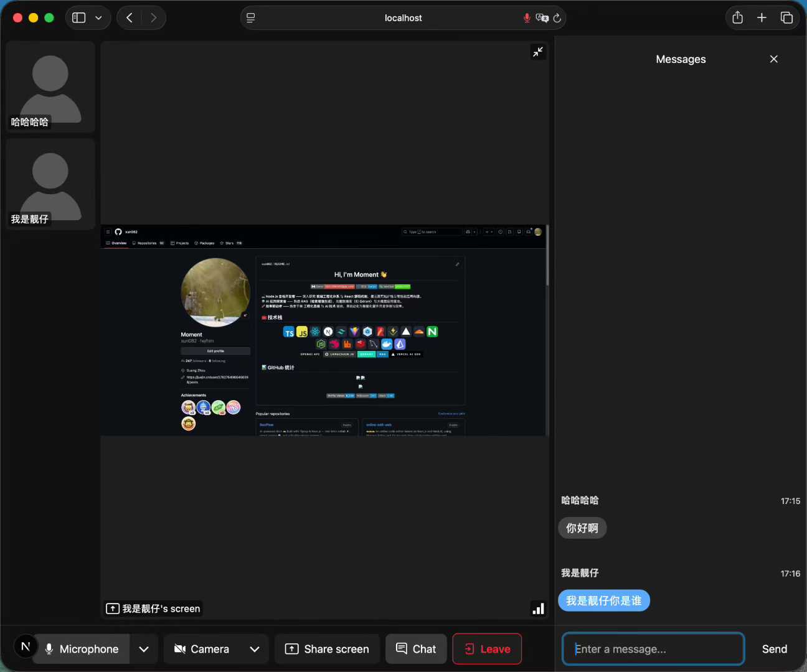
Task: Expand the Camera device dropdown
Action: pos(254,648)
